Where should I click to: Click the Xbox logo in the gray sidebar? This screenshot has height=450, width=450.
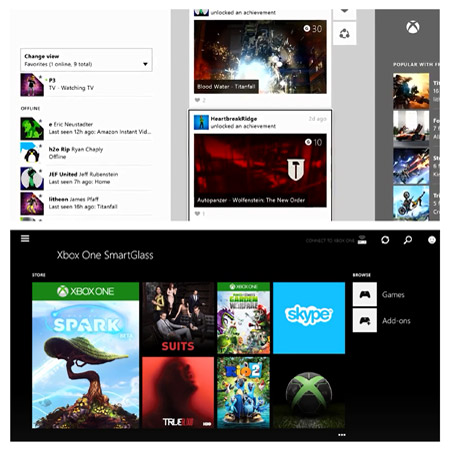tap(413, 27)
